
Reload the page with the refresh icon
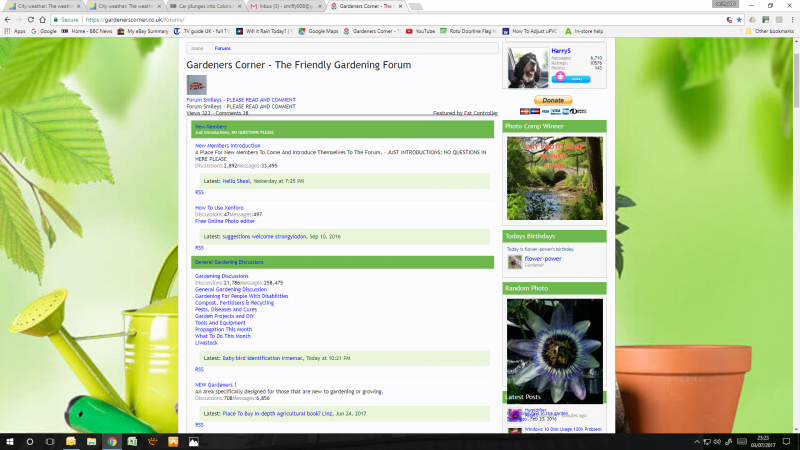(x=38, y=19)
